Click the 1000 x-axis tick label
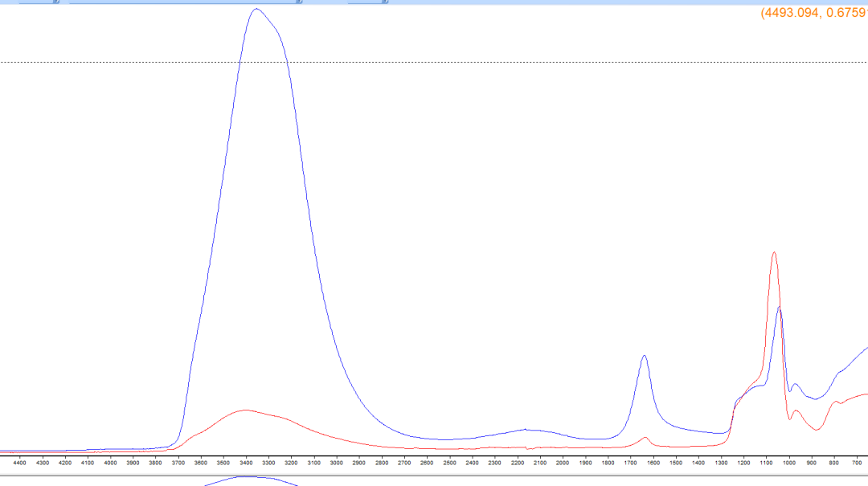This screenshot has width=868, height=486. (x=789, y=462)
